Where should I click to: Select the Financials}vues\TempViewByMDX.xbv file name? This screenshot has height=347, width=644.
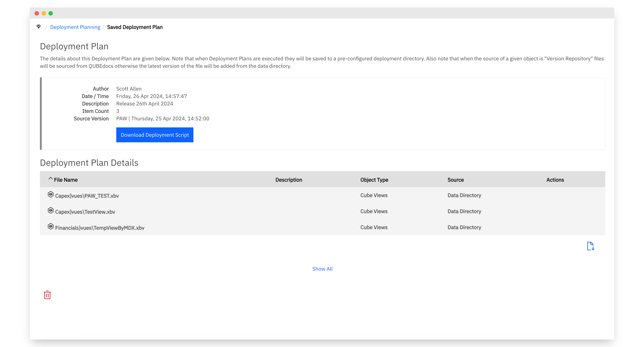100,228
